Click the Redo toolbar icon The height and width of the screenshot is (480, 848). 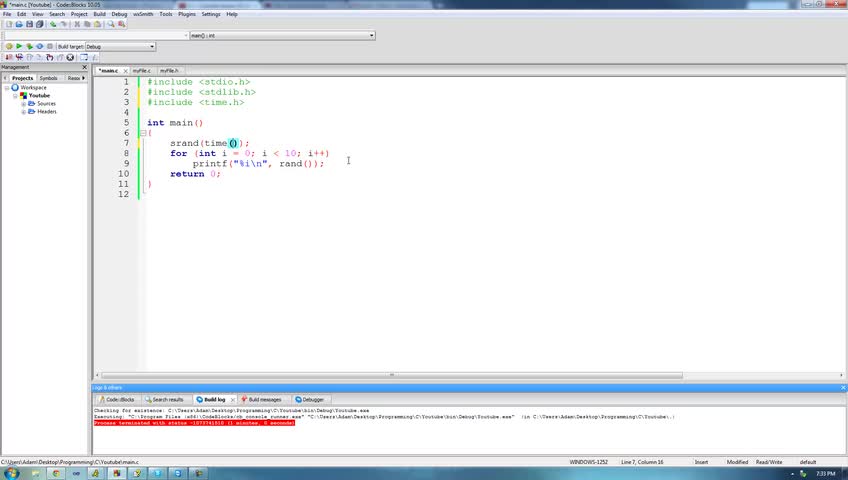pos(63,24)
